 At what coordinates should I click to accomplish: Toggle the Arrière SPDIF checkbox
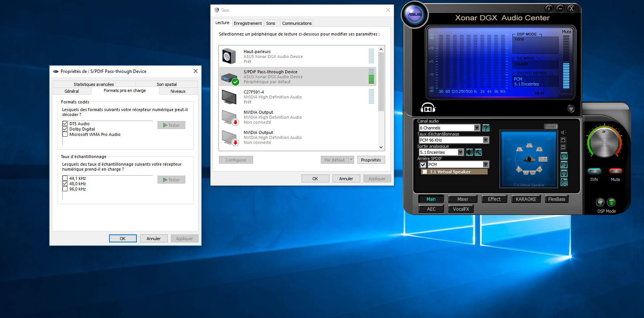[422, 165]
